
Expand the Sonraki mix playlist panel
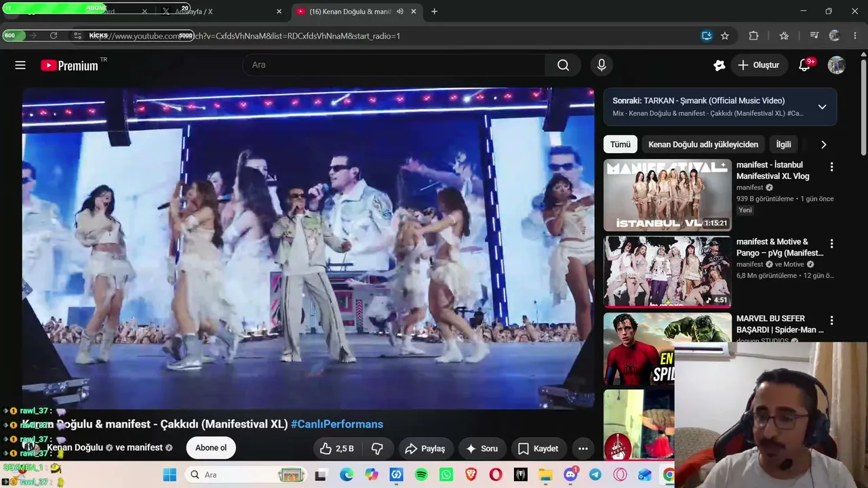tap(822, 107)
